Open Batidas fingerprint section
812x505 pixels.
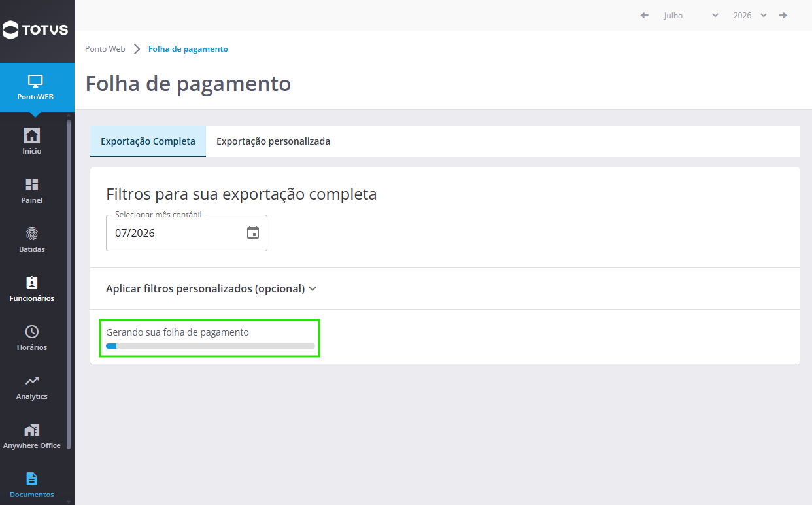point(32,239)
